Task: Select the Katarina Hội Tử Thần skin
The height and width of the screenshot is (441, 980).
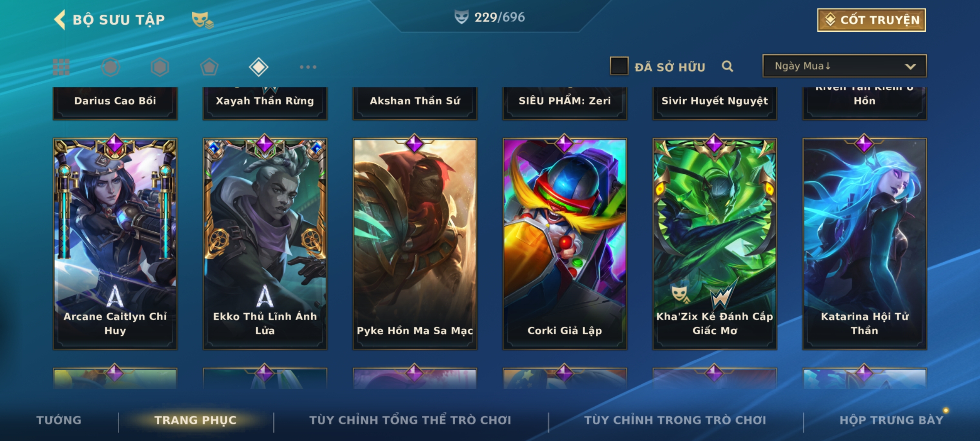Action: point(864,244)
